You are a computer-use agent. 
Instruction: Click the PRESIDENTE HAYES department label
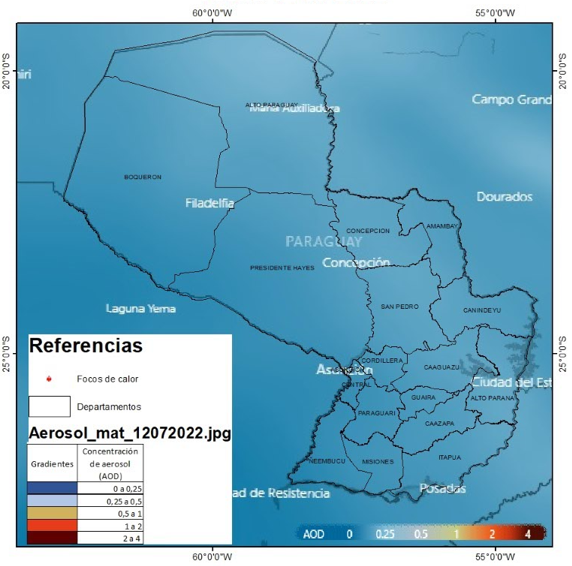[282, 268]
